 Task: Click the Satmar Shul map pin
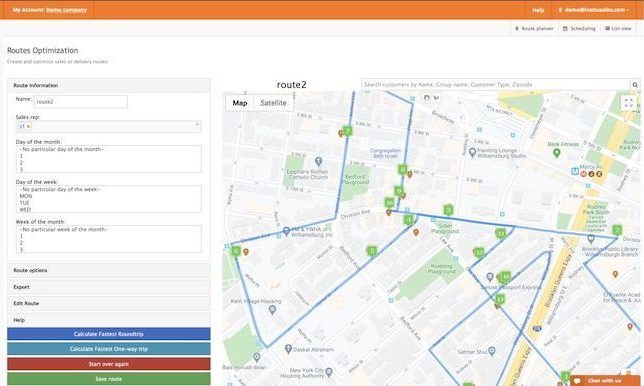(x=492, y=351)
